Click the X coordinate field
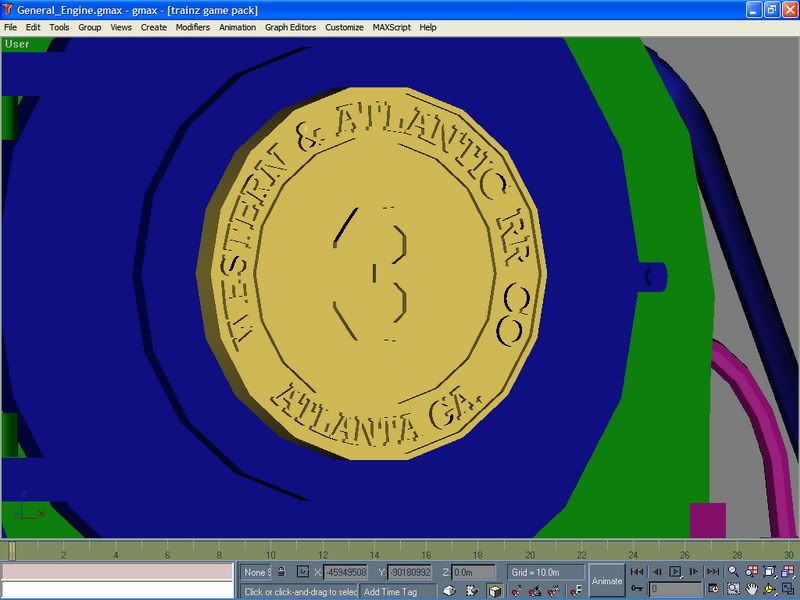The image size is (800, 600). pyautogui.click(x=345, y=572)
